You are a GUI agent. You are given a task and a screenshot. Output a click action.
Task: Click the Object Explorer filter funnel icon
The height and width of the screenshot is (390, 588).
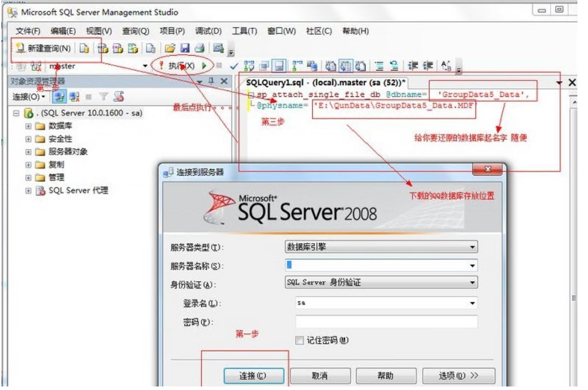pyautogui.click(x=103, y=97)
